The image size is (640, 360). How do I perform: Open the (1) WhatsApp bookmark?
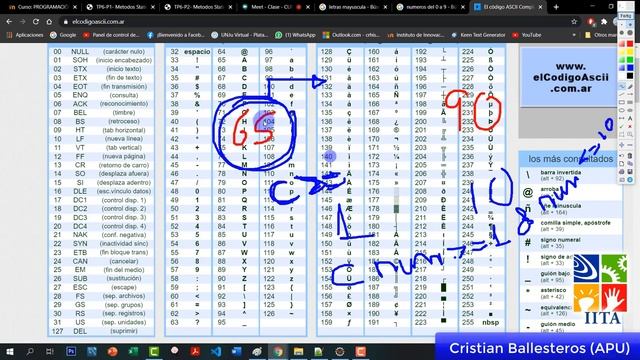(x=295, y=35)
